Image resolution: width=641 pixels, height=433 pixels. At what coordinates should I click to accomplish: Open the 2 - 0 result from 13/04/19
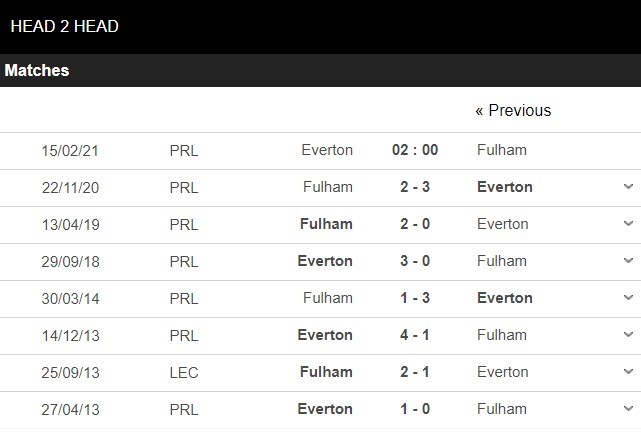click(415, 224)
